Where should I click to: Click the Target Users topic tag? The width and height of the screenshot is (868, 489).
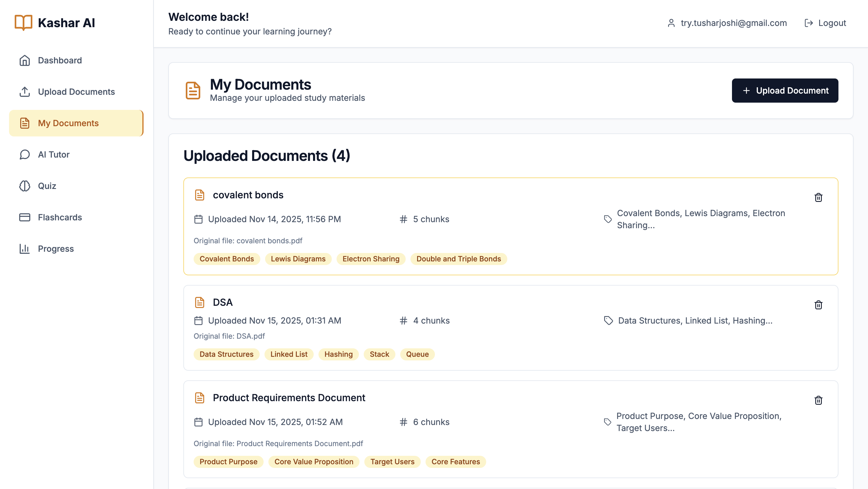pos(393,462)
